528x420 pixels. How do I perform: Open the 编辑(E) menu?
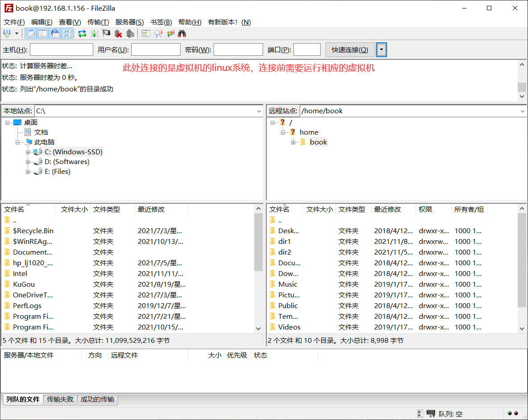coord(42,22)
